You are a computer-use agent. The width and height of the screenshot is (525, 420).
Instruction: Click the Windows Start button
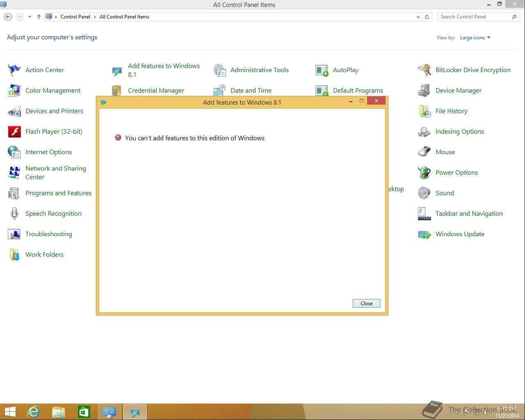pyautogui.click(x=10, y=412)
